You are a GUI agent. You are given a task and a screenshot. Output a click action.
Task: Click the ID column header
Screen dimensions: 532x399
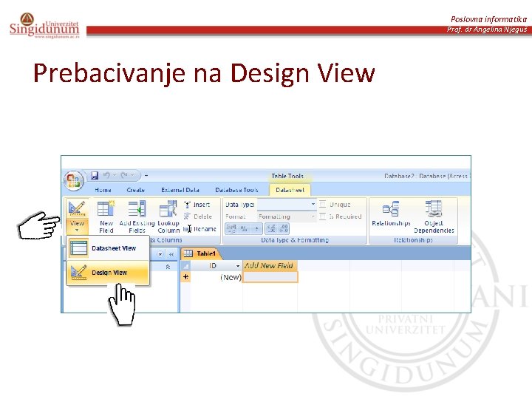coord(216,266)
